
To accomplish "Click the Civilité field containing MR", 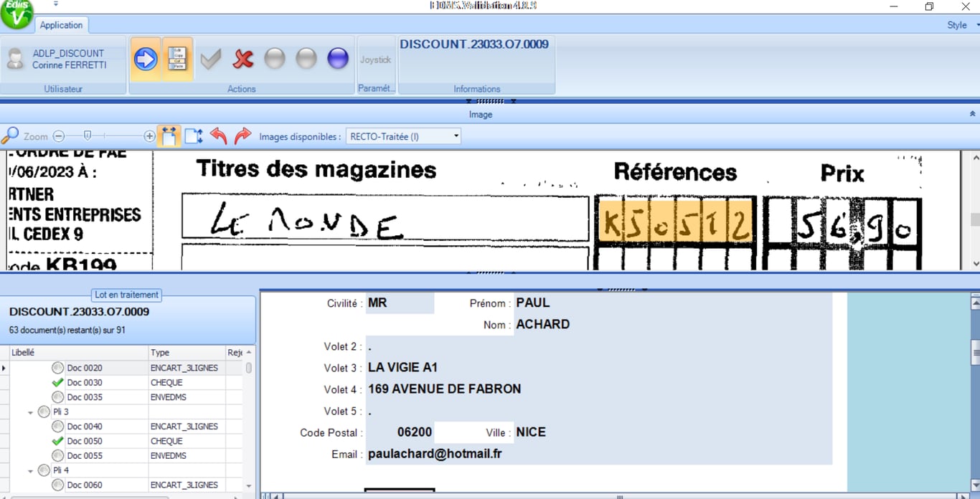I will 400,303.
